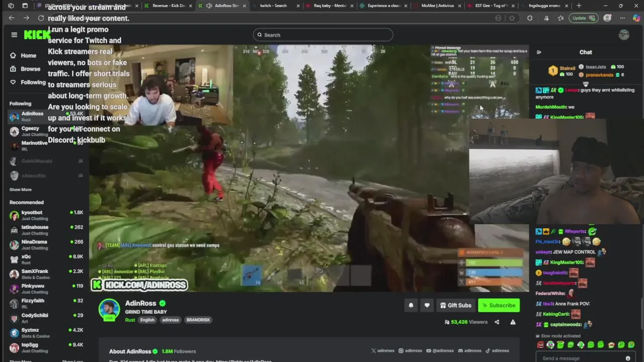Select the red angry quick emote
Screen dimensions: 644x362
(x=540, y=345)
